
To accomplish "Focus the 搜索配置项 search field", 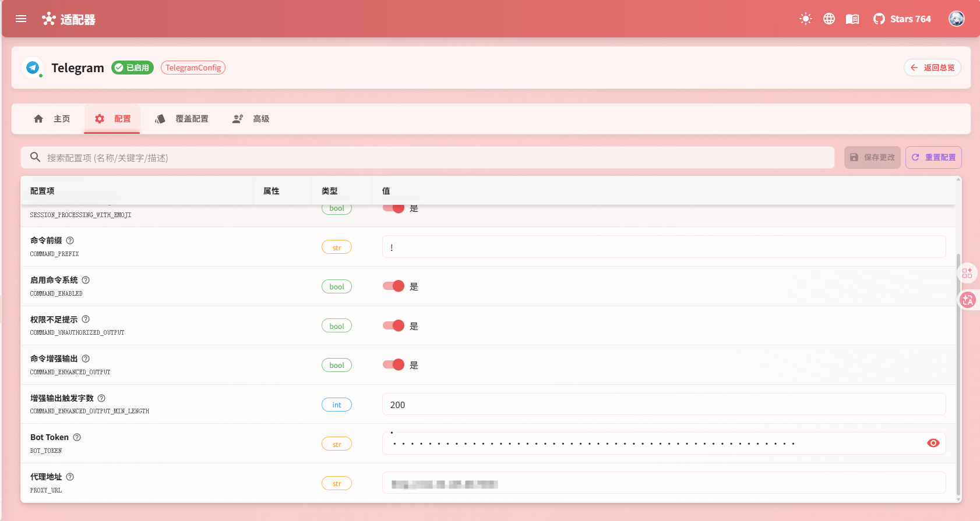I will click(x=428, y=158).
